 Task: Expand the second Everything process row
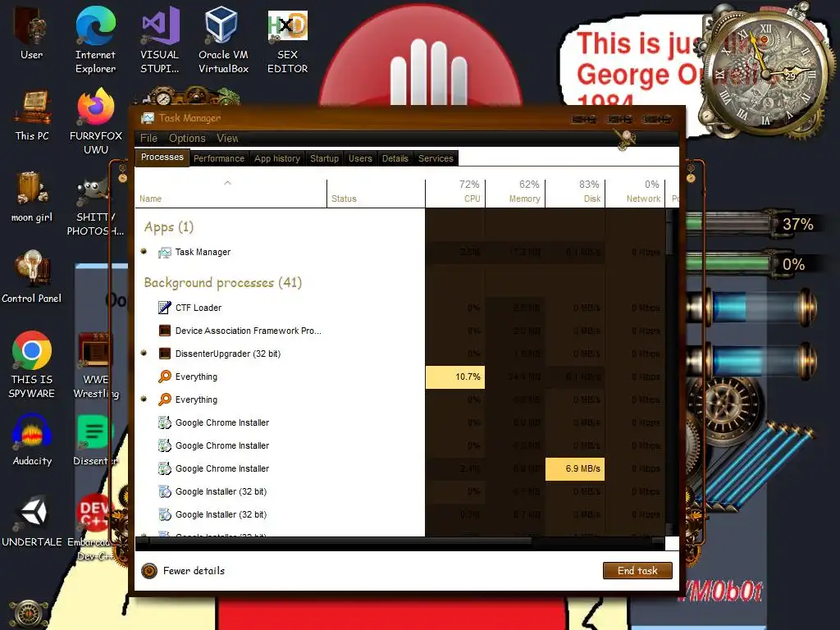(144, 399)
